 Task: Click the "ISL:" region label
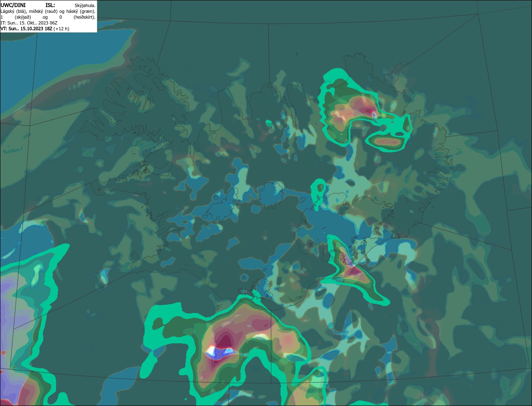[50, 5]
